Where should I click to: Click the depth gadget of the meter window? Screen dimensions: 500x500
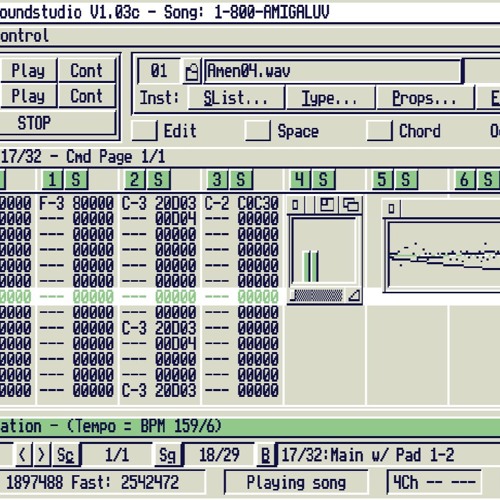[351, 205]
